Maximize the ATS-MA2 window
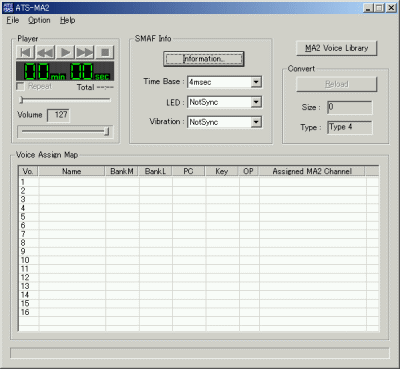 point(379,8)
